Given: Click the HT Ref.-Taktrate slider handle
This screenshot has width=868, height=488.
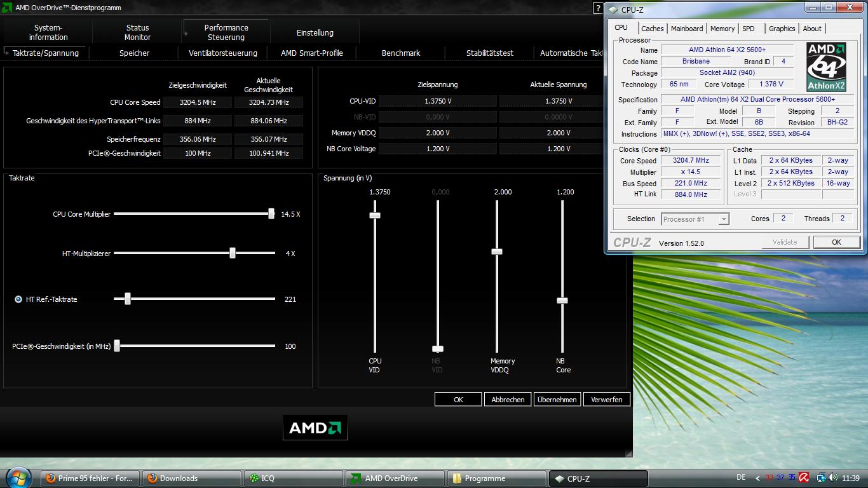Looking at the screenshot, I should 128,299.
